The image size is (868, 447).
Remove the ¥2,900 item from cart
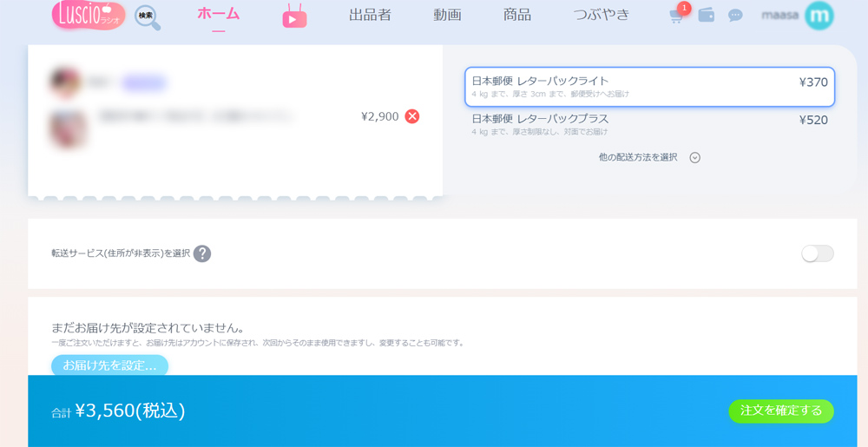(412, 116)
